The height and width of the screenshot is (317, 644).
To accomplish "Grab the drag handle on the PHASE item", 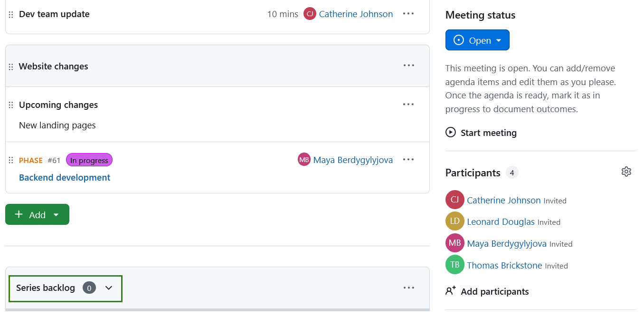I will point(10,160).
